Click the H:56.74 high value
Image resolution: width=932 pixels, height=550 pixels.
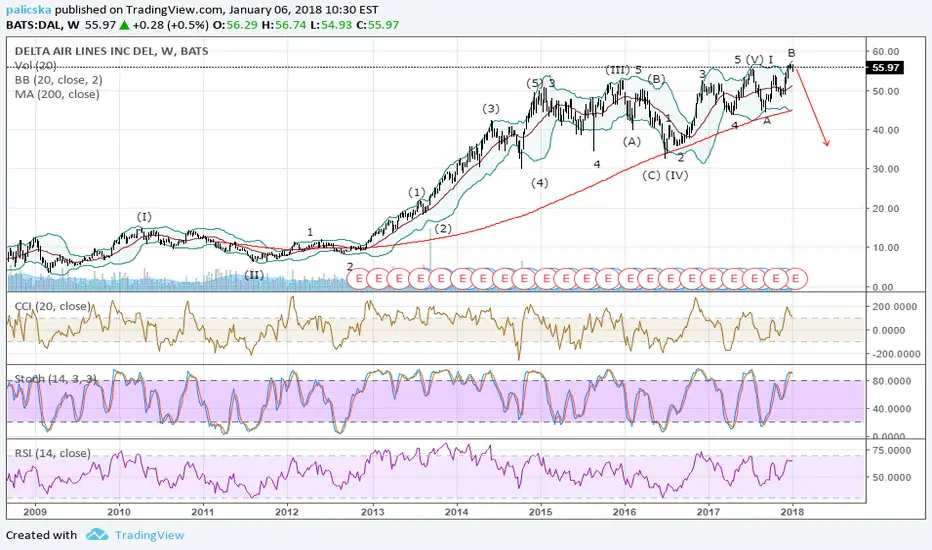283,25
